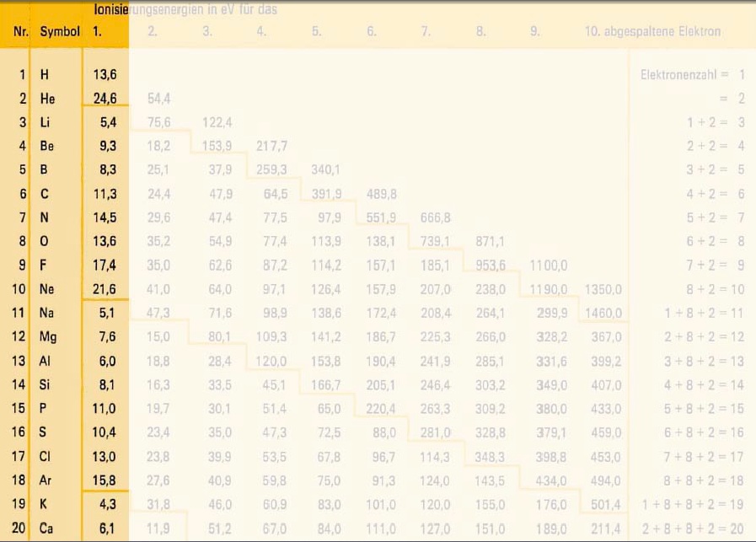Click potassium's tenth value 501,4
This screenshot has width=756, height=542.
pos(606,504)
